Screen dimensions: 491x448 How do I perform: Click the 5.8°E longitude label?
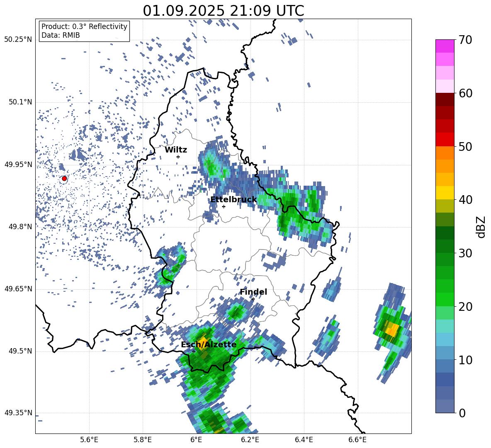click(143, 440)
